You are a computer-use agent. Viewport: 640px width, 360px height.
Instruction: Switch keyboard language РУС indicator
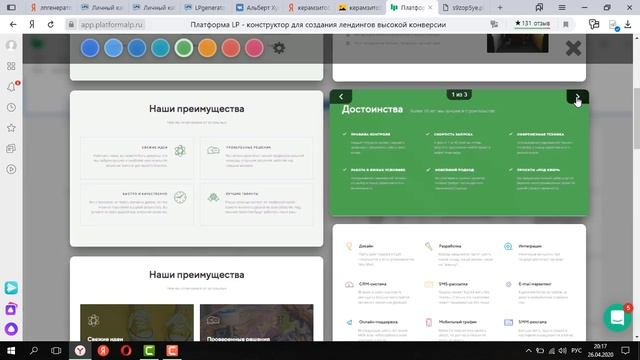576,351
